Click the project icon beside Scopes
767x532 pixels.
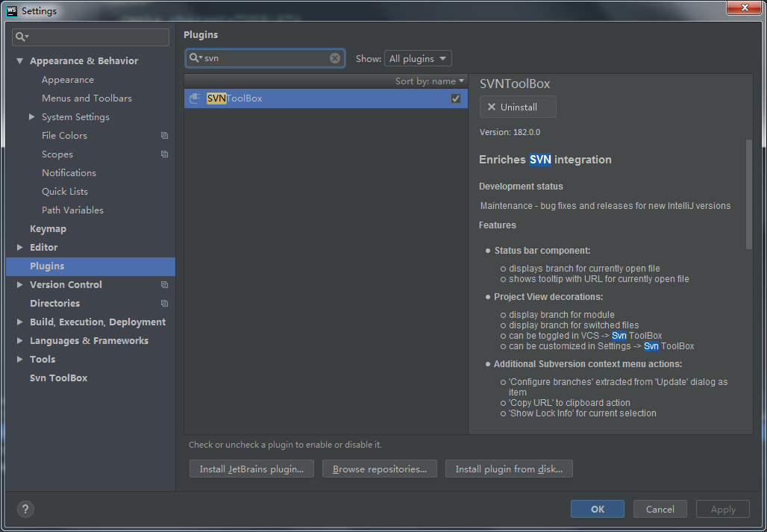166,154
